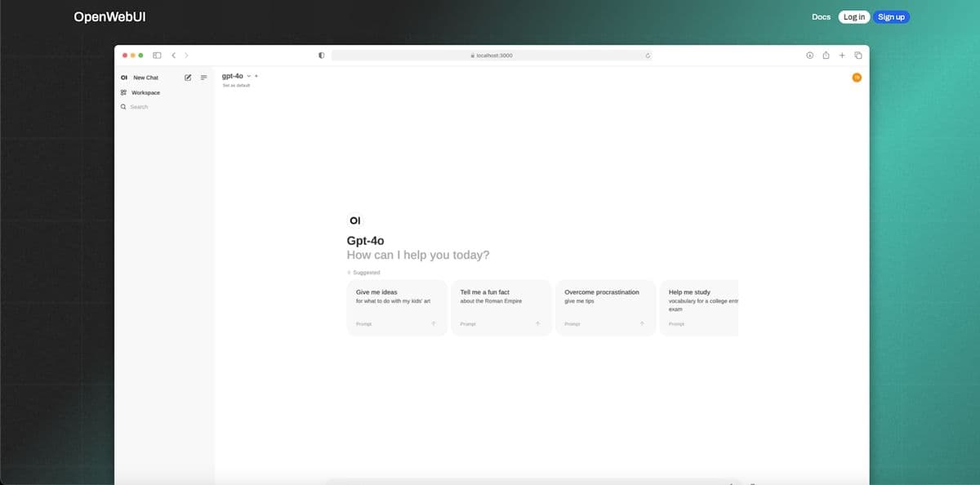
Task: Open a New Chat with the pencil icon
Action: [x=188, y=78]
